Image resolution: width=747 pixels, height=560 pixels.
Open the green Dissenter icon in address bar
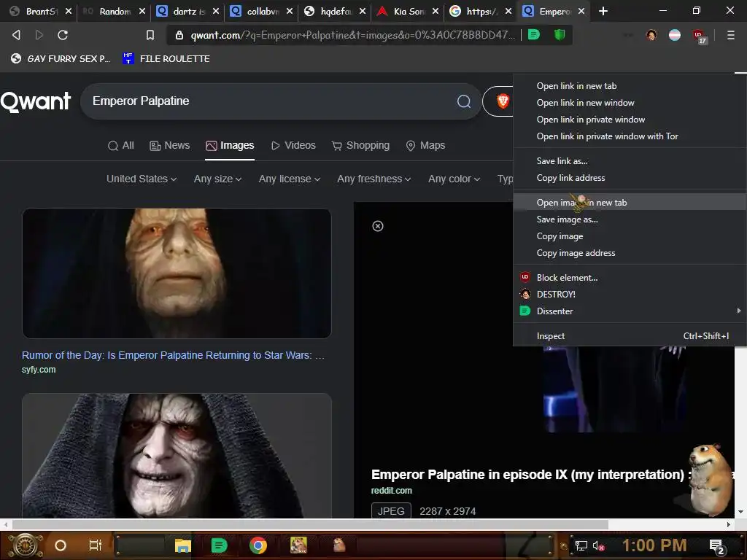click(534, 34)
